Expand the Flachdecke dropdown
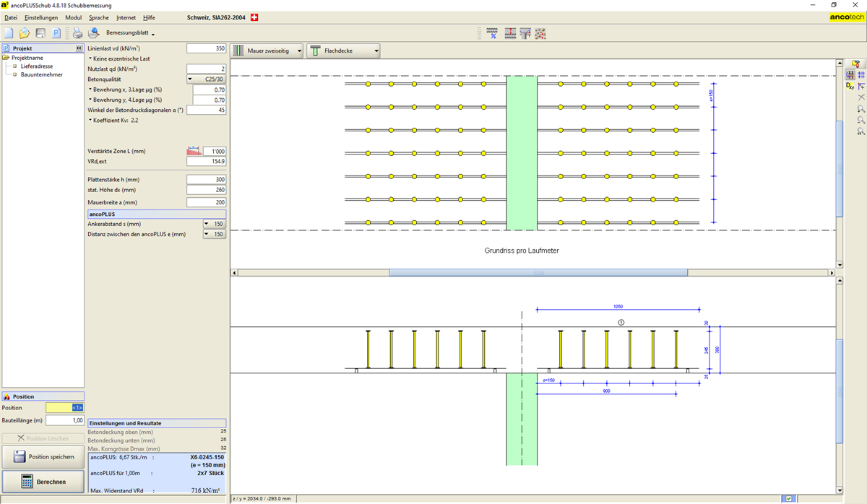 [344, 51]
